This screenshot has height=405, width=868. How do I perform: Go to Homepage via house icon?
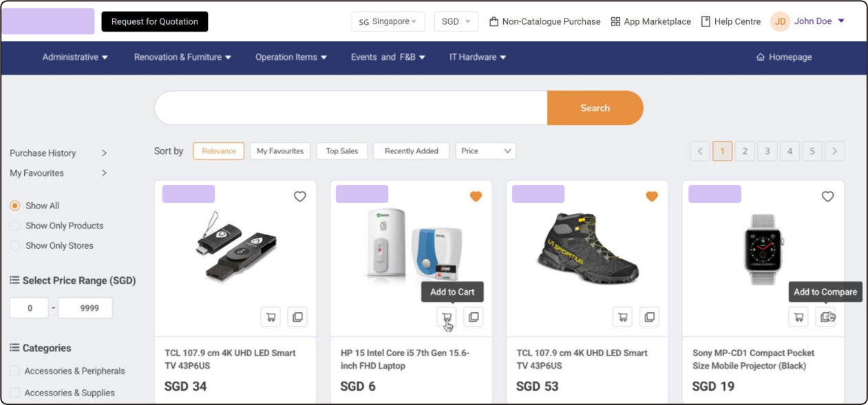pyautogui.click(x=761, y=57)
